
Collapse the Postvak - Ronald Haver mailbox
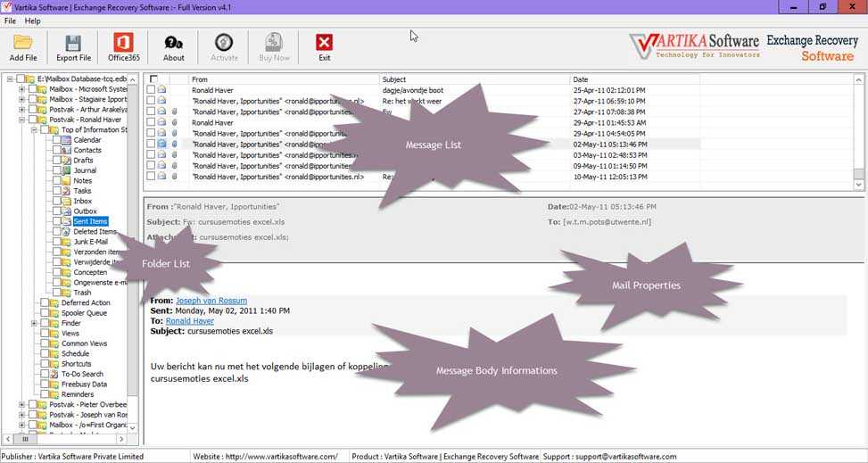22,120
